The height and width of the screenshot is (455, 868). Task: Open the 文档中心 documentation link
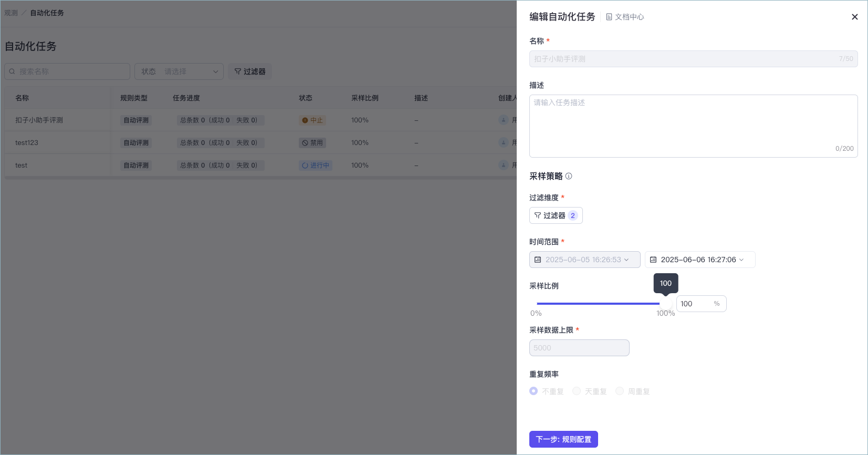click(625, 17)
